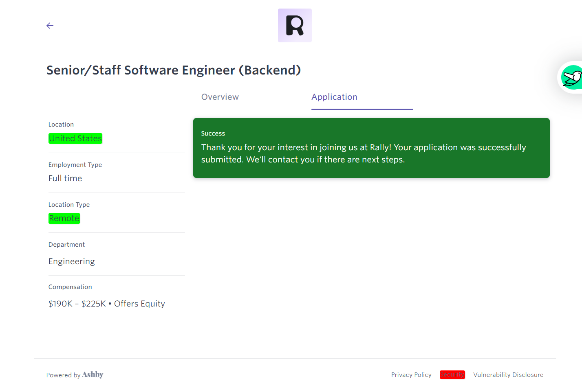
Task: Click the back arrow icon
Action: 50,26
